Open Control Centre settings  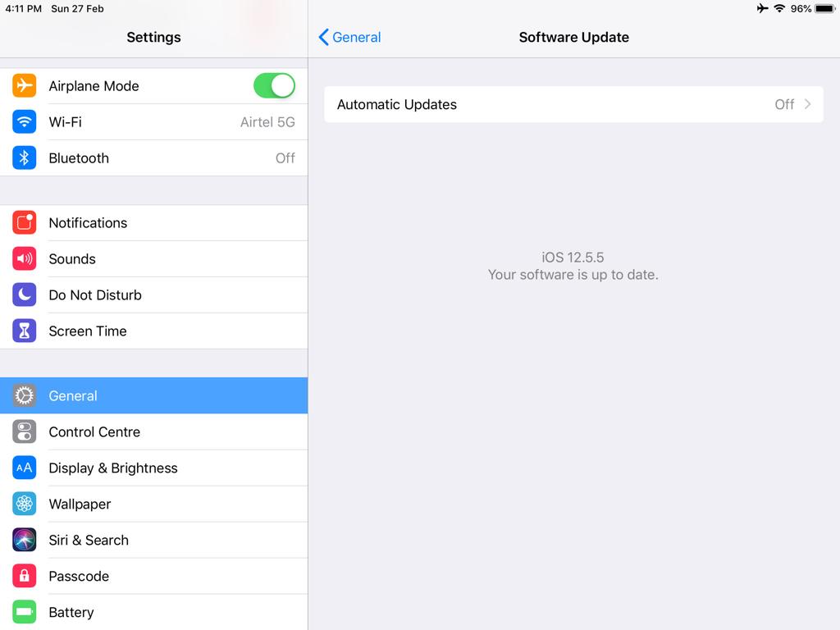click(x=153, y=431)
